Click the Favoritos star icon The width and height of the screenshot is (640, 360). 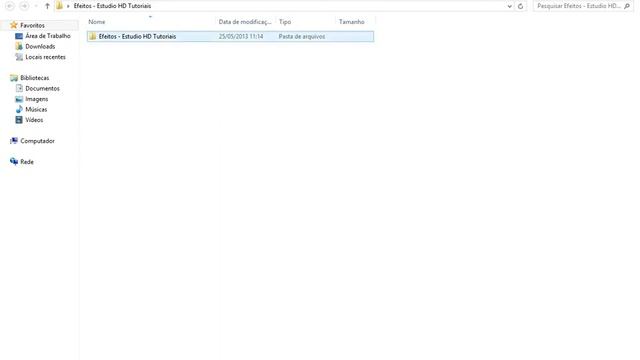coord(14,25)
